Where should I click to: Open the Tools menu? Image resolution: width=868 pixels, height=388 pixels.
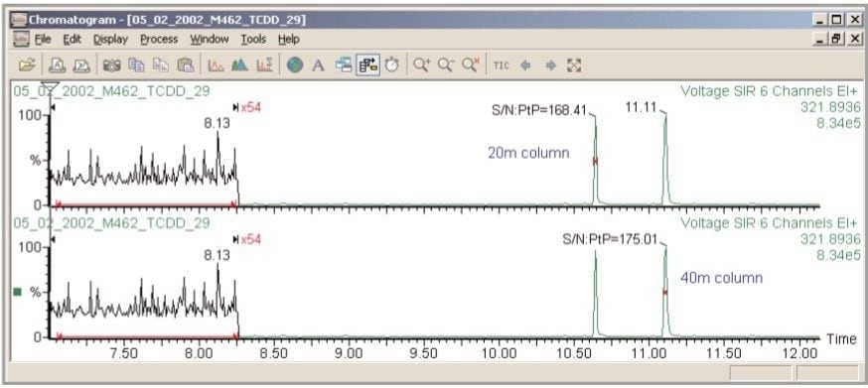(253, 40)
